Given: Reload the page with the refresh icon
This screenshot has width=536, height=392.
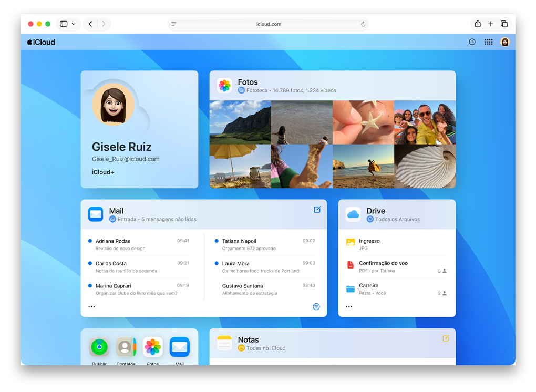Looking at the screenshot, I should [x=363, y=24].
